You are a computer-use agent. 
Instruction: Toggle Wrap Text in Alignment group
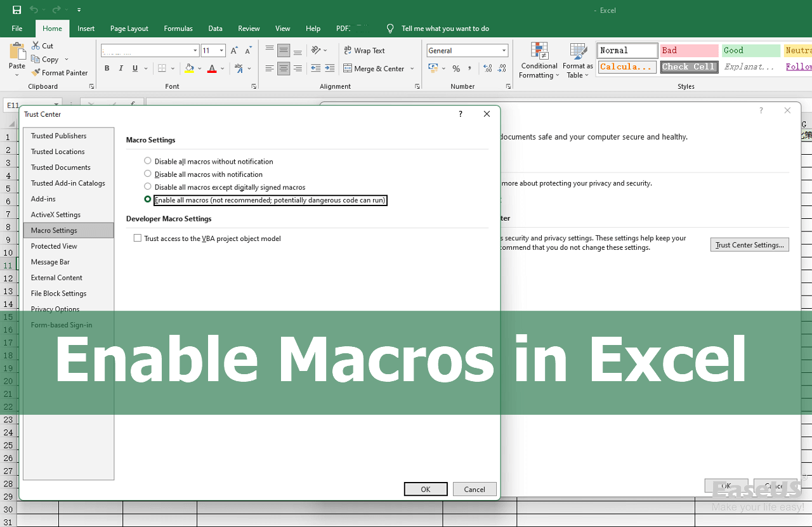(365, 51)
